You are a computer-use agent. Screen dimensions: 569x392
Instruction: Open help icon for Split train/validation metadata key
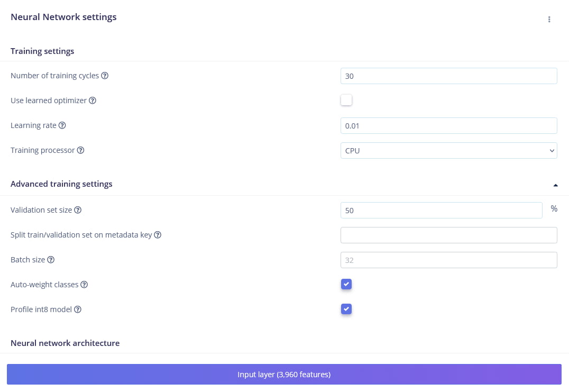point(158,235)
